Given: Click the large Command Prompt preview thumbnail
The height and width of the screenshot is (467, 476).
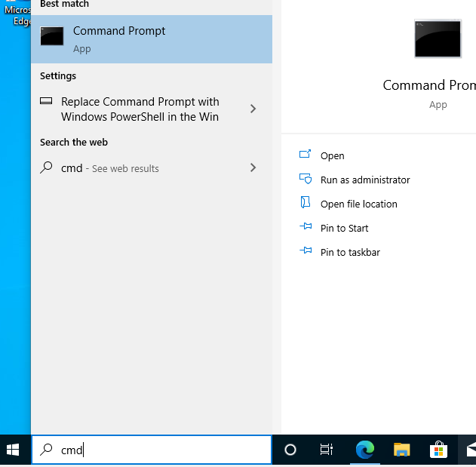Looking at the screenshot, I should (438, 39).
